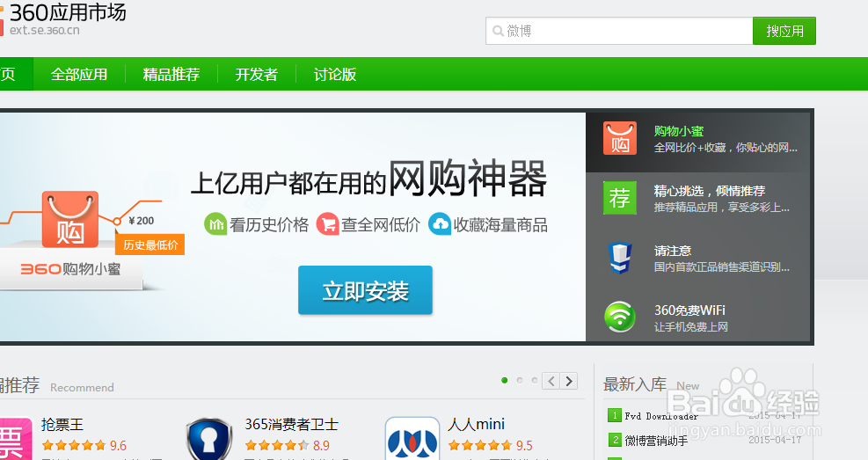Open the 抢票王 app title
This screenshot has height=460, width=868.
(62, 425)
